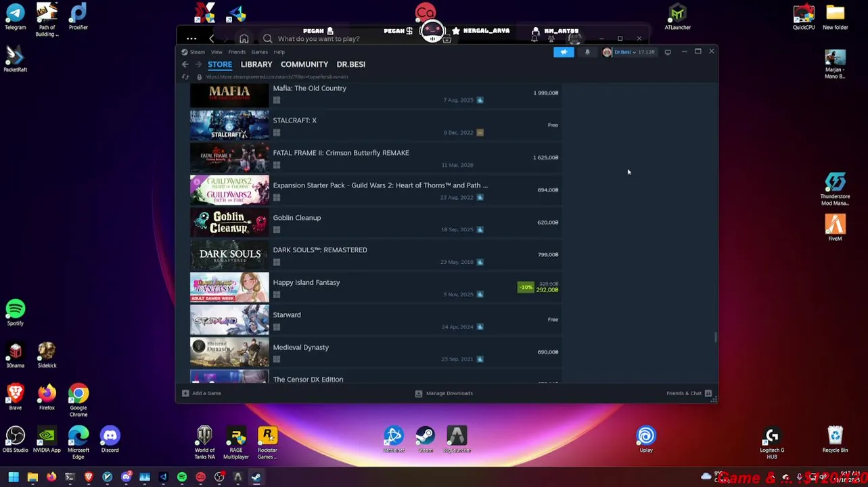This screenshot has height=487, width=868.
Task: Launch the Battle.net desktop icon
Action: pyautogui.click(x=394, y=440)
